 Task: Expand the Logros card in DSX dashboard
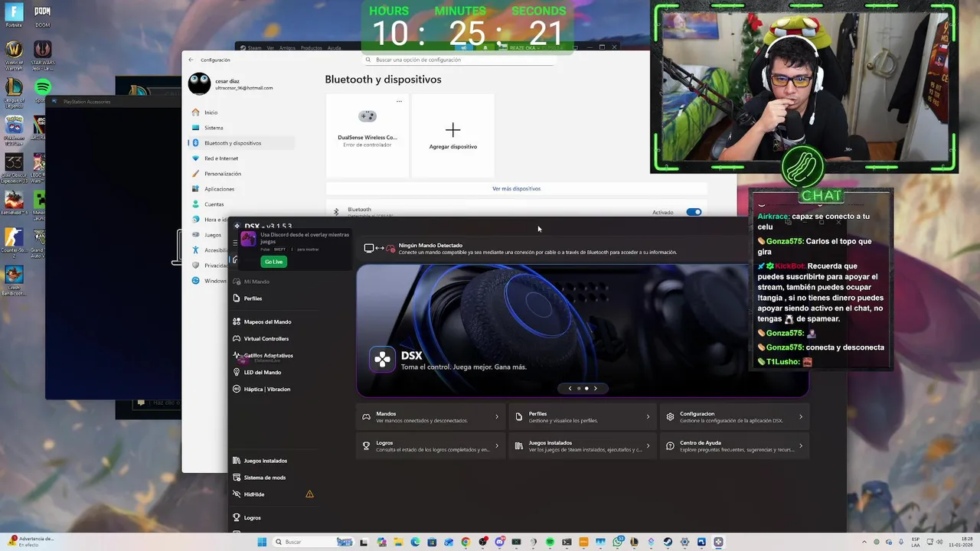pos(431,446)
